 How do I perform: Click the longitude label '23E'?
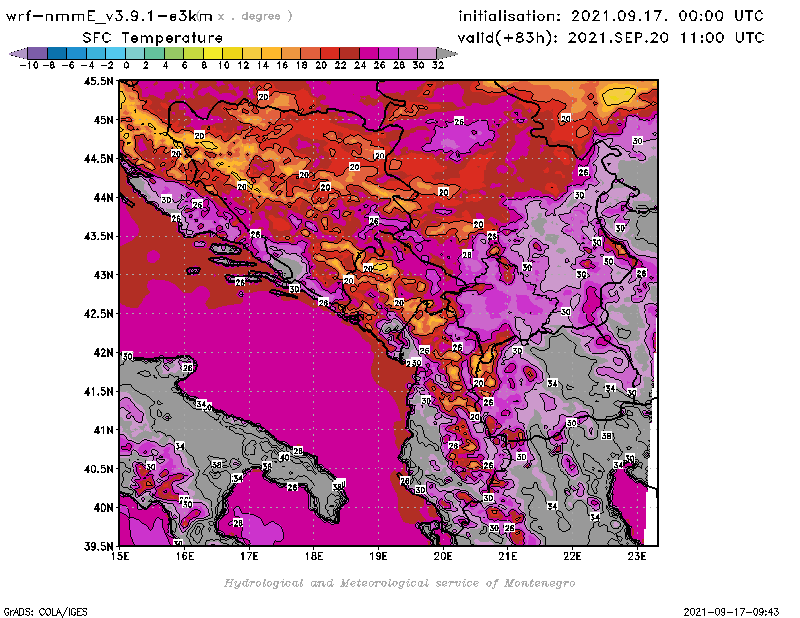tap(637, 556)
